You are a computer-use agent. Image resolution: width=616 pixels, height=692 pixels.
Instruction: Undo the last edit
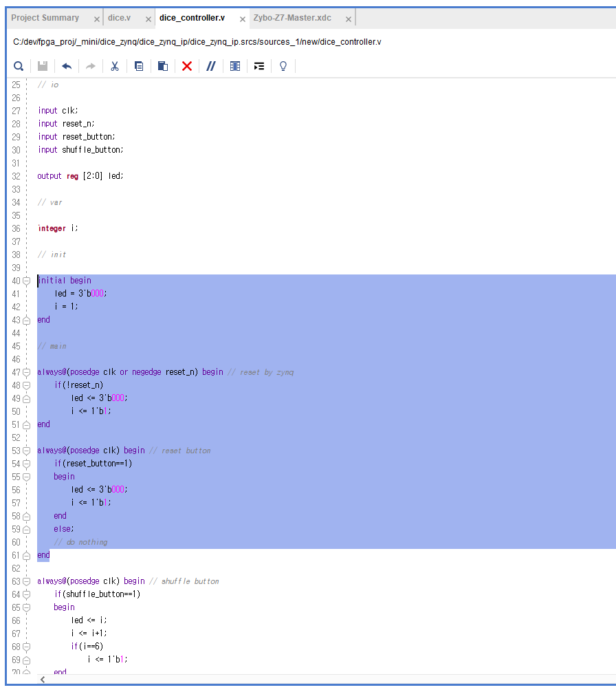coord(67,66)
